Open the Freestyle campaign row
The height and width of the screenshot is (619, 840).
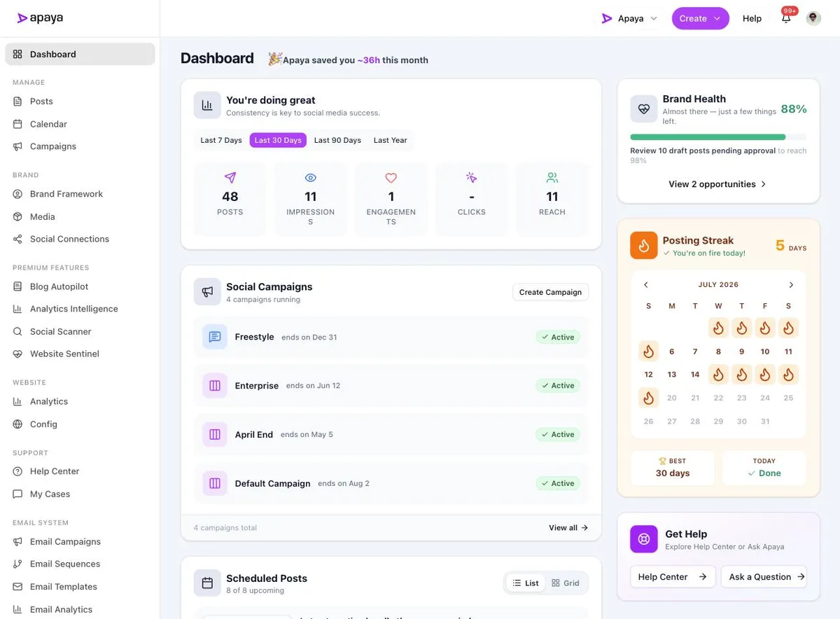click(x=391, y=337)
